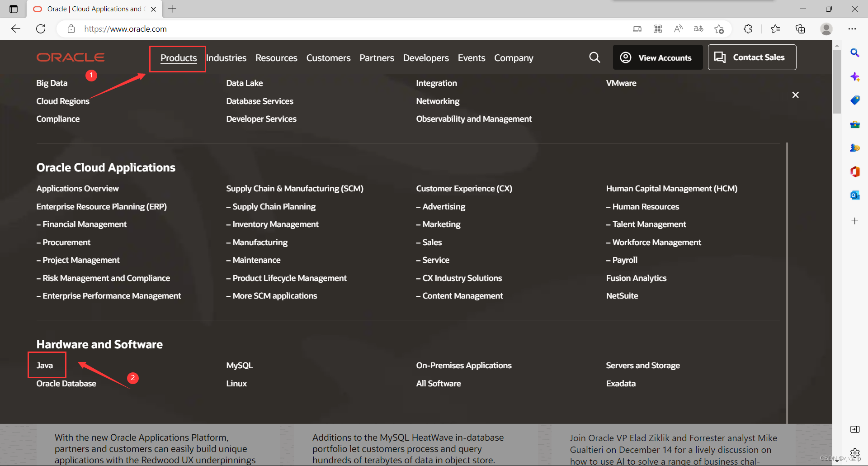Open the Developers menu
The width and height of the screenshot is (868, 466).
pyautogui.click(x=426, y=58)
